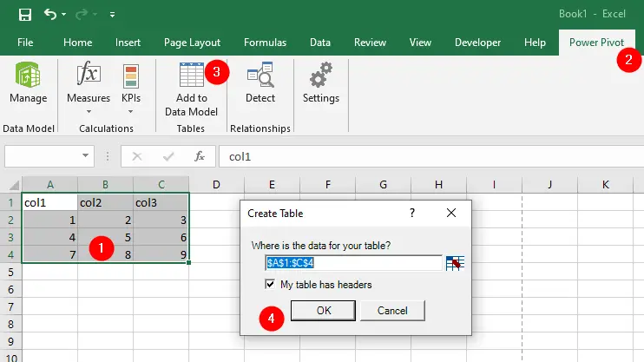Select column H header
The image size is (644, 362).
coord(438,185)
